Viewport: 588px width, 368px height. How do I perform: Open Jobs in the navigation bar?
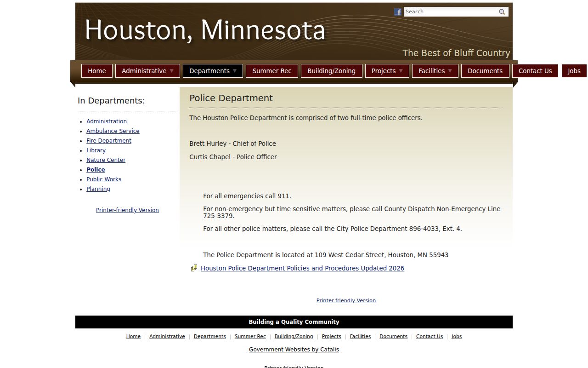pos(574,71)
